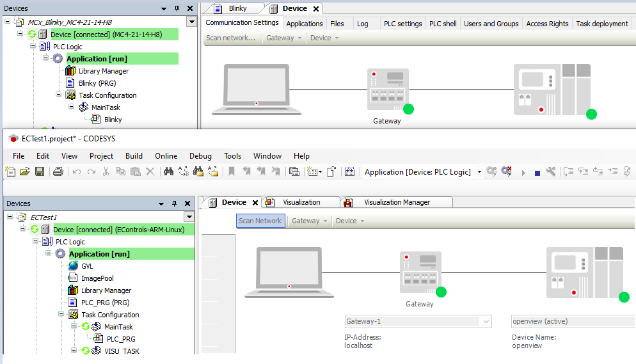The height and width of the screenshot is (364, 636).
Task: Collapse MainTask node in ECTest1 tree
Action: pos(74,326)
